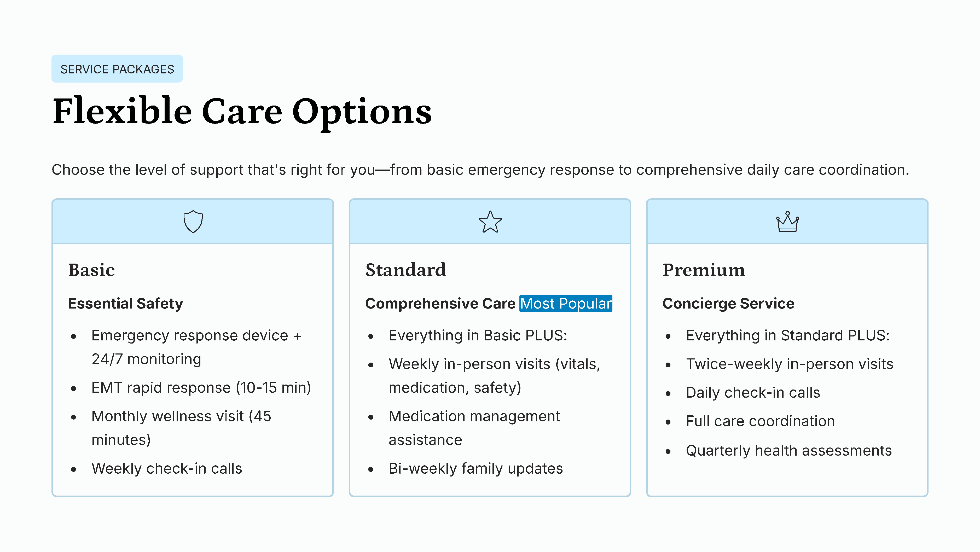Viewport: 980px width, 552px height.
Task: Click the Essential Safety subtitle
Action: pyautogui.click(x=125, y=304)
